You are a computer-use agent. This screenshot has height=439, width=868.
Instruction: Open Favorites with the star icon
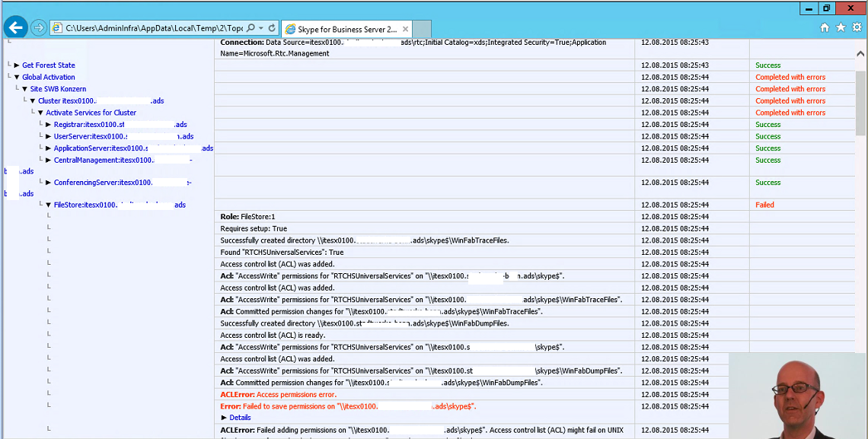click(x=841, y=27)
